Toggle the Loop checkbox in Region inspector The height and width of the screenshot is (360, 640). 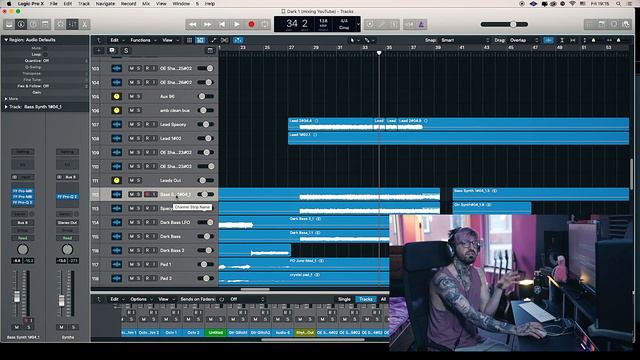pyautogui.click(x=45, y=54)
